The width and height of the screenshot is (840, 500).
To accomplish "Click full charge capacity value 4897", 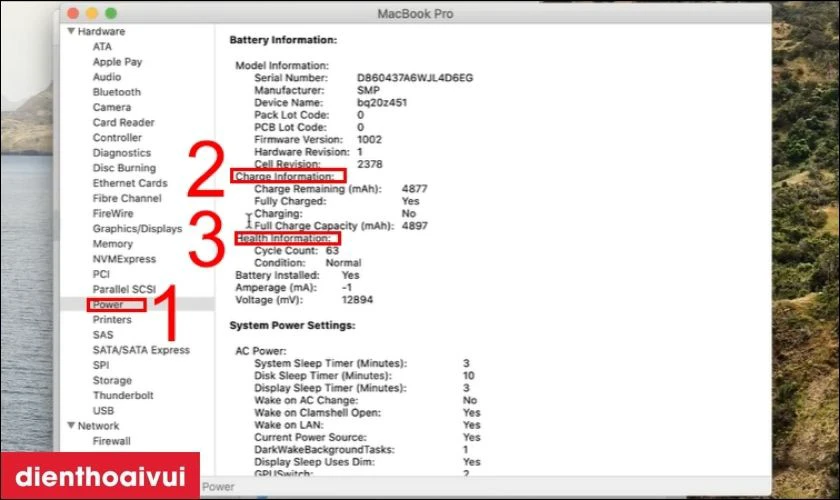I will tap(414, 226).
